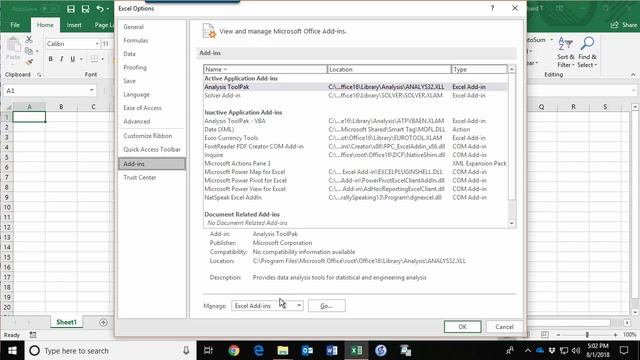Open Task View on the taskbar
Image resolution: width=640 pixels, height=360 pixels.
pyautogui.click(x=208, y=351)
